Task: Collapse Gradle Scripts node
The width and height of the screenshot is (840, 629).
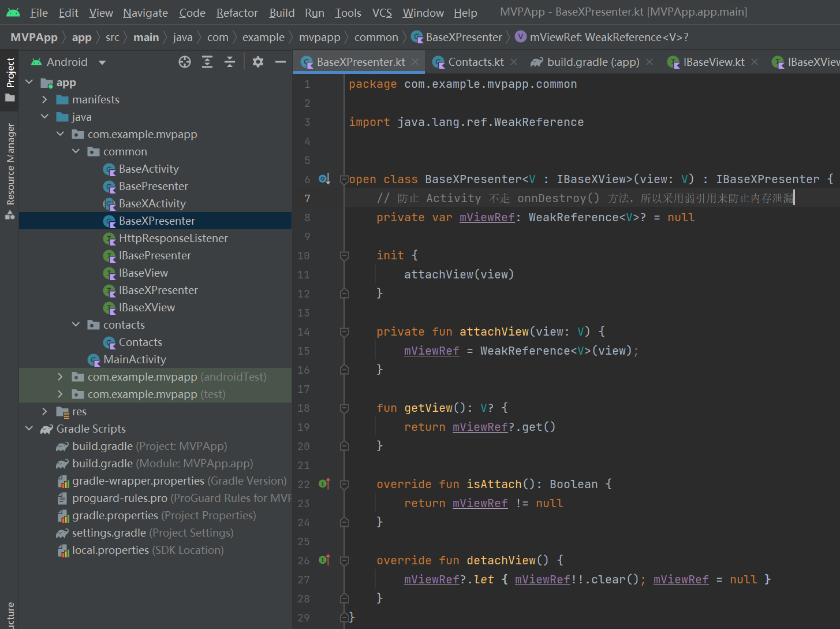Action: (x=29, y=429)
